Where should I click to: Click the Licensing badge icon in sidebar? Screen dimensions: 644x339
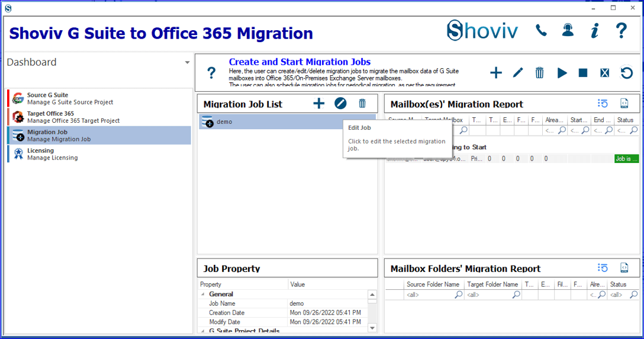coord(18,154)
